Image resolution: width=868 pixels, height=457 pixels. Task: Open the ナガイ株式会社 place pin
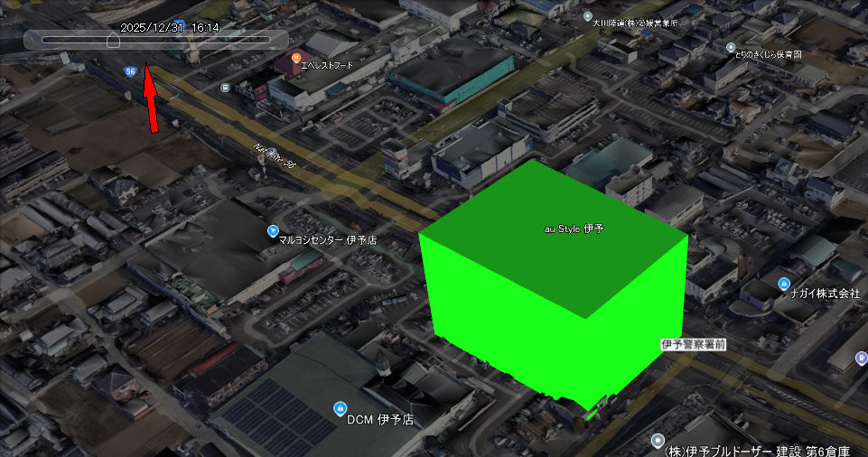click(784, 284)
